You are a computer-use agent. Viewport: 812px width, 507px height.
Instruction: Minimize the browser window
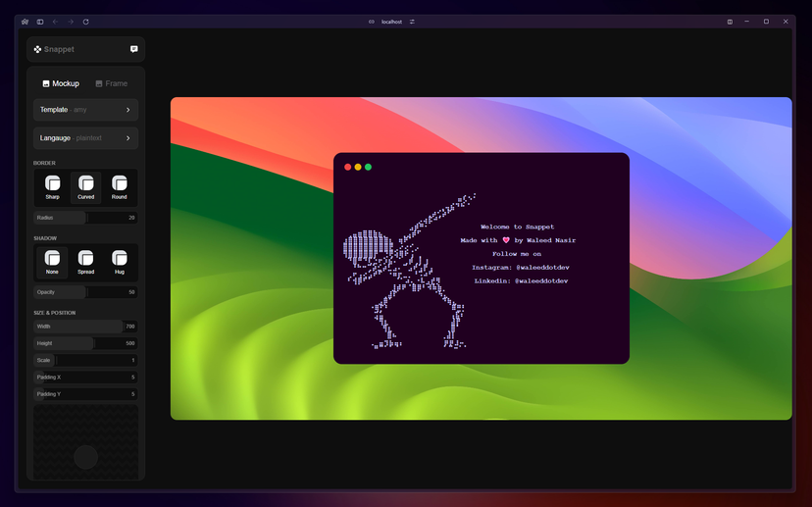click(746, 22)
